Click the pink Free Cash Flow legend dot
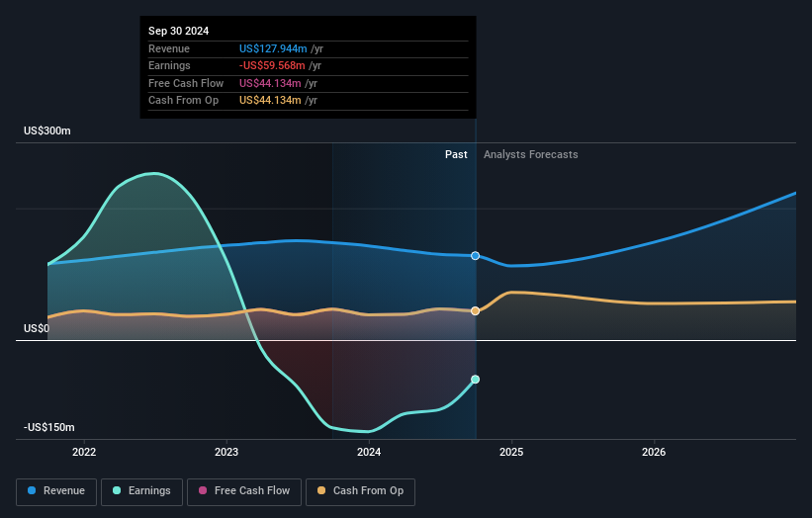The height and width of the screenshot is (518, 812). (x=203, y=490)
